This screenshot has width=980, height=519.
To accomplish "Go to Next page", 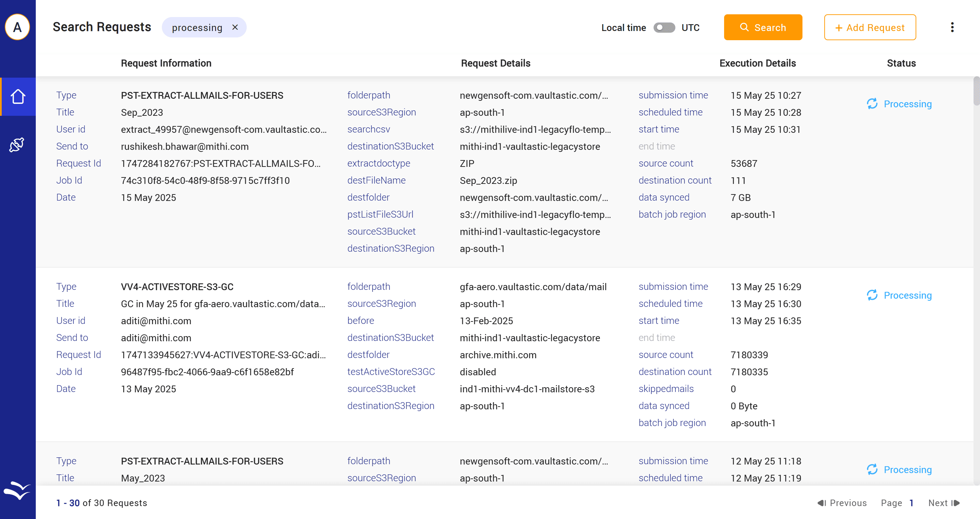I will point(944,503).
